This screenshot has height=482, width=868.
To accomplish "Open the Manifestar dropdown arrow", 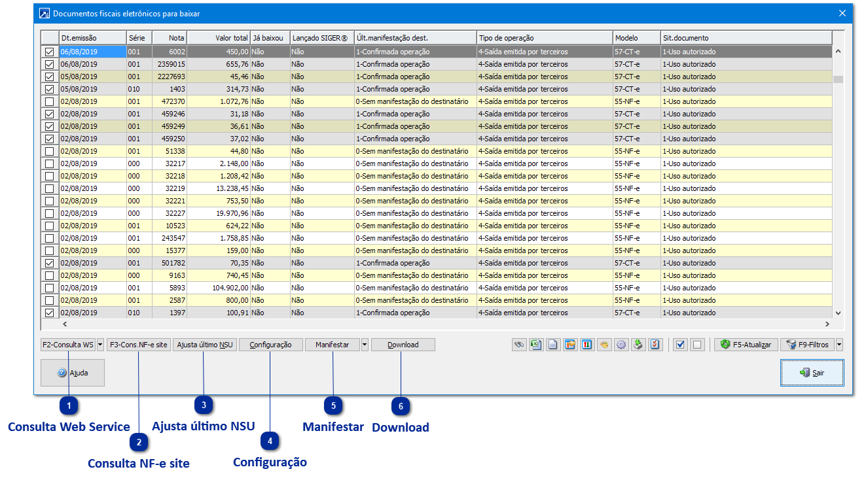I will 365,345.
